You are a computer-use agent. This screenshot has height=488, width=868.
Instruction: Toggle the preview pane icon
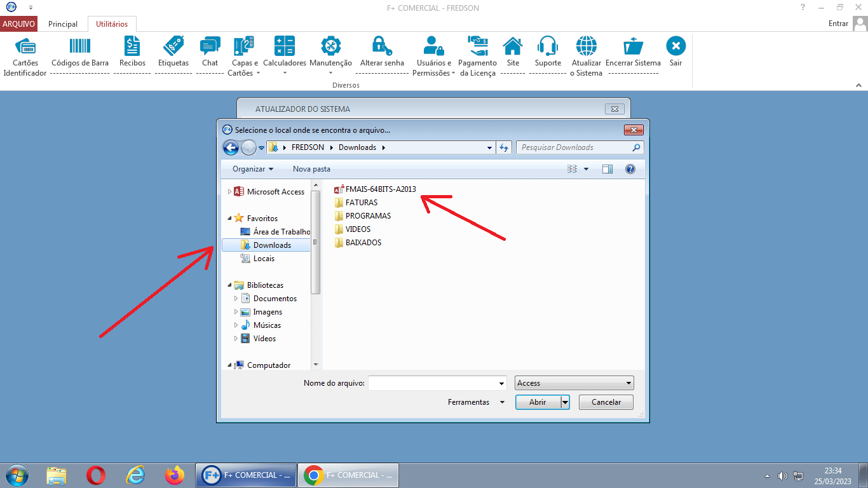tap(607, 169)
